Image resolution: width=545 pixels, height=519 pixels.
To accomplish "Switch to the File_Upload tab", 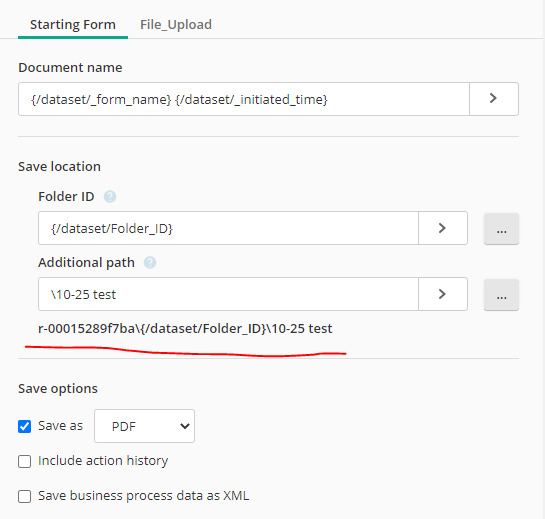I will (x=176, y=25).
